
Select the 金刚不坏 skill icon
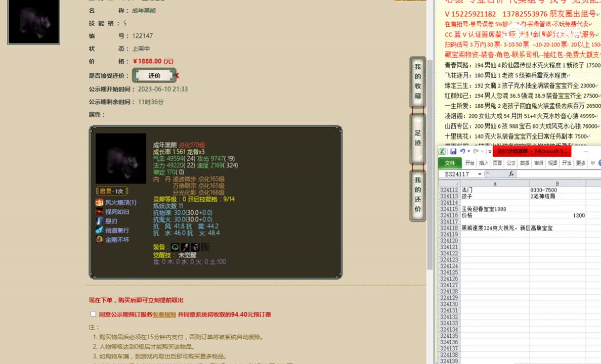coord(99,239)
